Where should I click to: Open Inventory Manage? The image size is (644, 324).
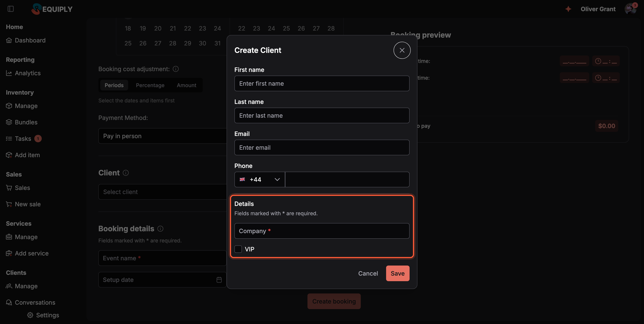coord(22,106)
